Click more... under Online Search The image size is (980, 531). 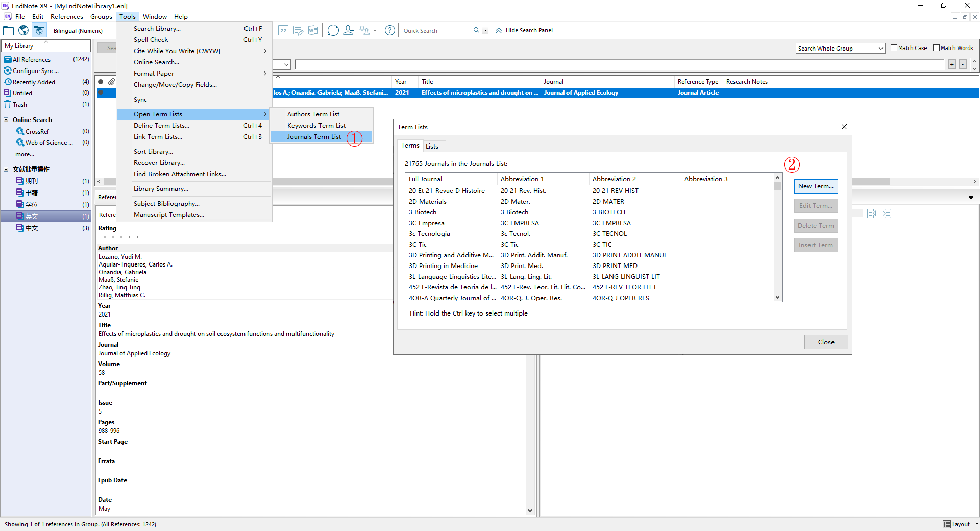point(25,154)
